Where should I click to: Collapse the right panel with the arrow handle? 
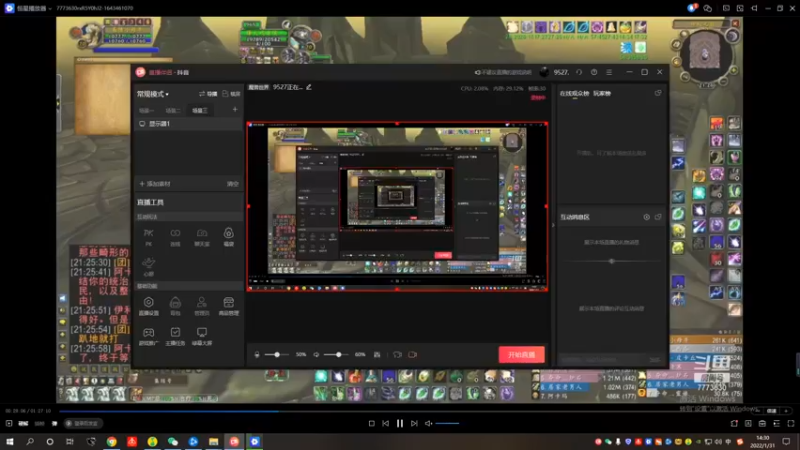[553, 224]
